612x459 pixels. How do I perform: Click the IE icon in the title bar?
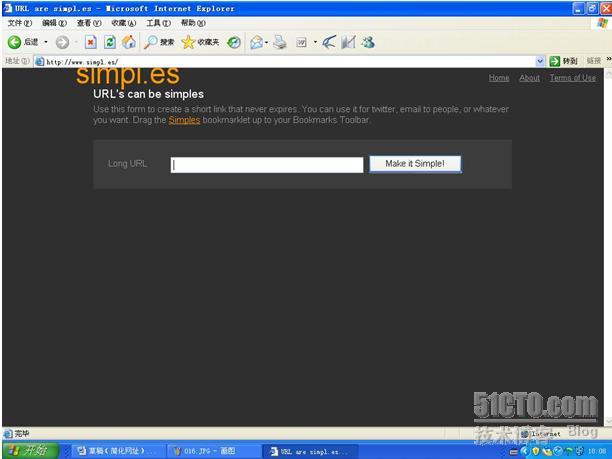pos(8,8)
